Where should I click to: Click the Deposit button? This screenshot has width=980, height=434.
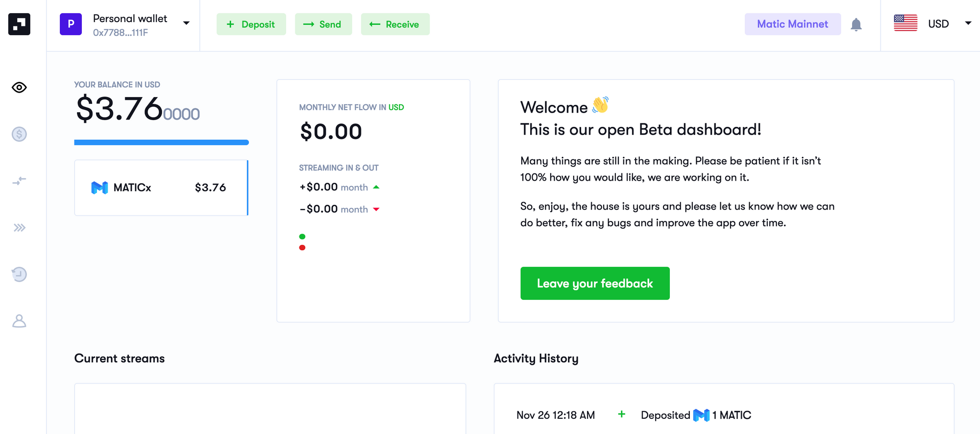coord(251,24)
